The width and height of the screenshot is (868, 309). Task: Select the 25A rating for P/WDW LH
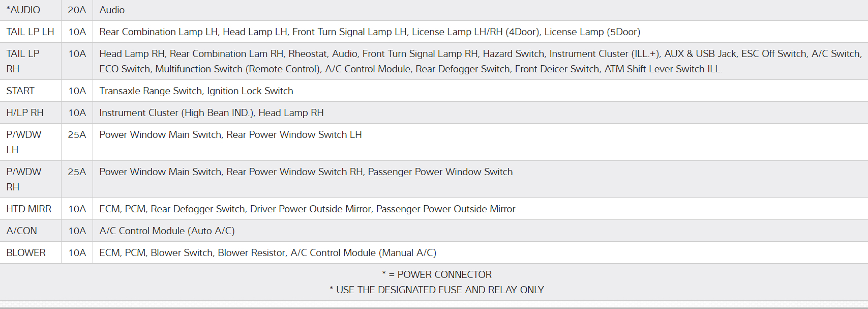click(x=77, y=134)
